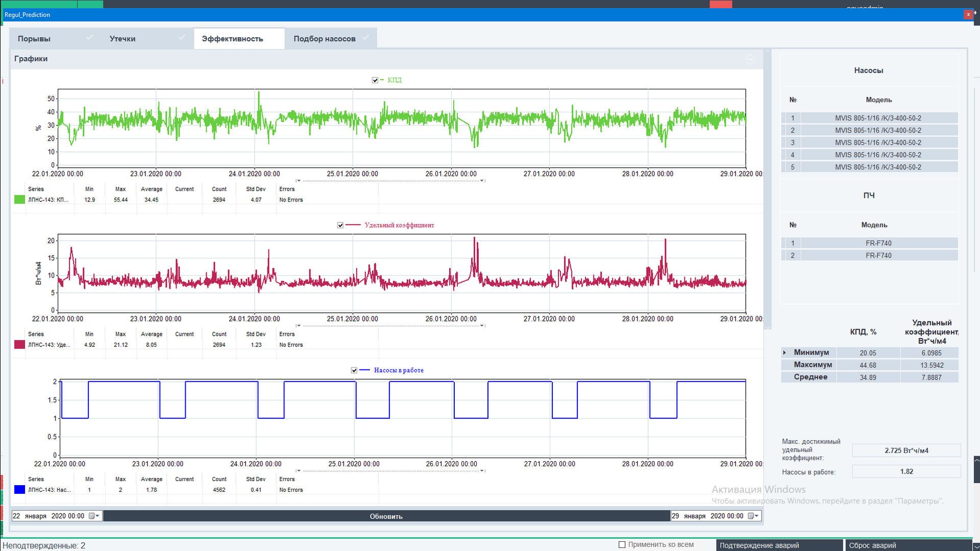Viewport: 980px width, 551px height.
Task: Click the row indicator arrow beside Минимум
Action: tap(785, 353)
